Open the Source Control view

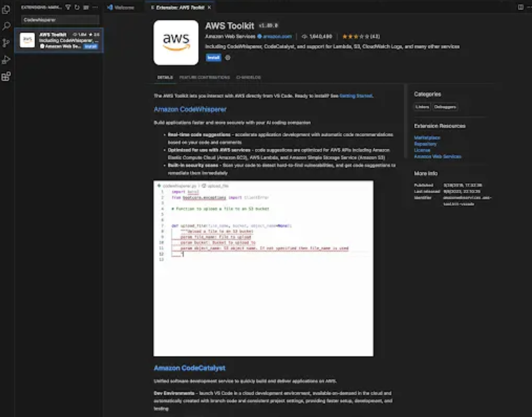(x=6, y=43)
